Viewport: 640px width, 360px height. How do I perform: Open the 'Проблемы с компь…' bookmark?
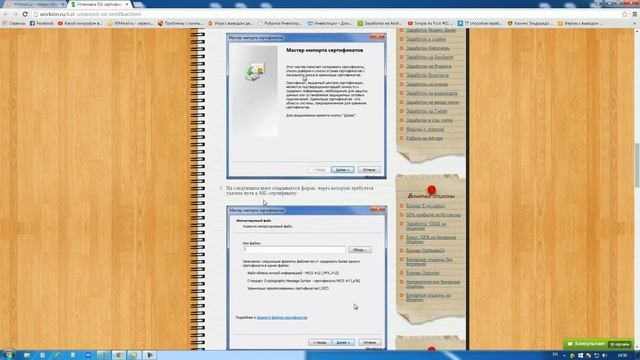[x=180, y=23]
